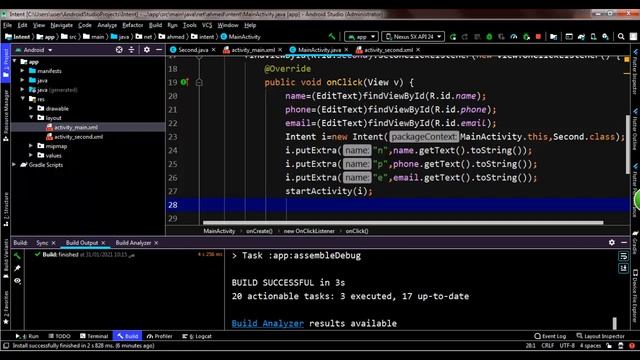Expand the drawable folder
Viewport: 640px width, 360px height.
(31, 108)
